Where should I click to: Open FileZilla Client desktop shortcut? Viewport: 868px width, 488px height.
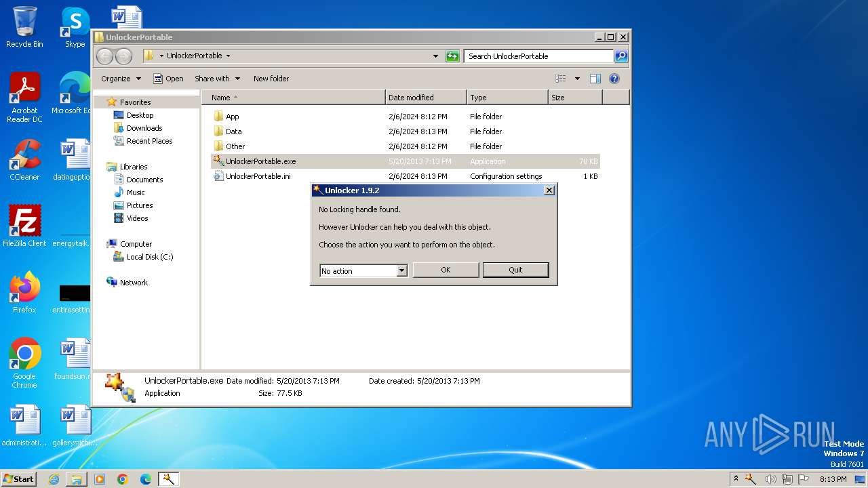tap(24, 226)
